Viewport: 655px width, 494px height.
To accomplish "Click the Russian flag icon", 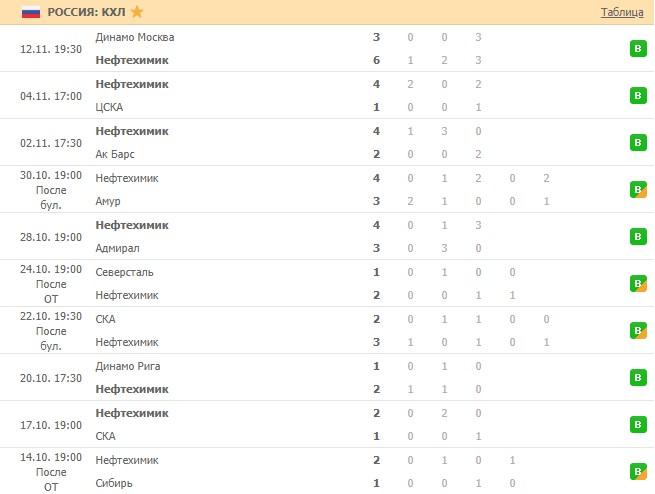I will point(31,12).
